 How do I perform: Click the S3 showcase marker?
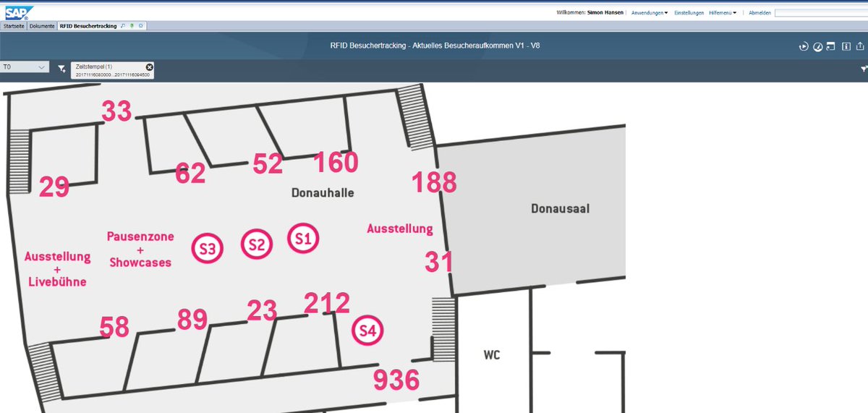click(208, 249)
